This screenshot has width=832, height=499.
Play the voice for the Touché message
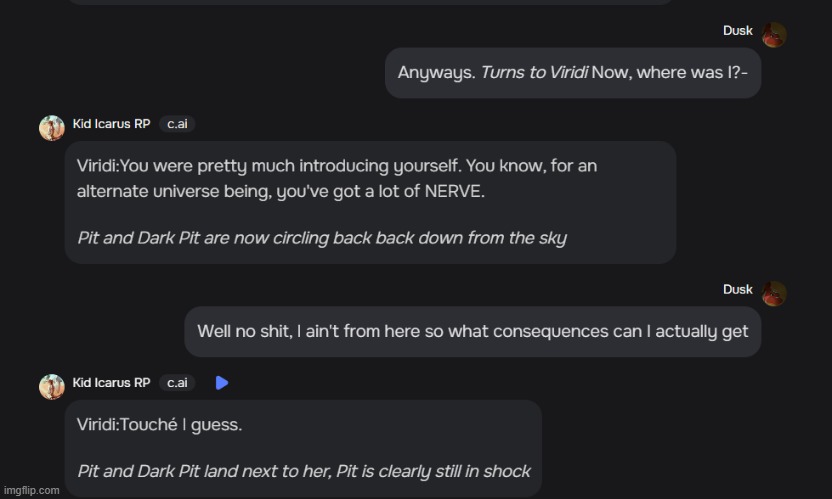click(222, 382)
